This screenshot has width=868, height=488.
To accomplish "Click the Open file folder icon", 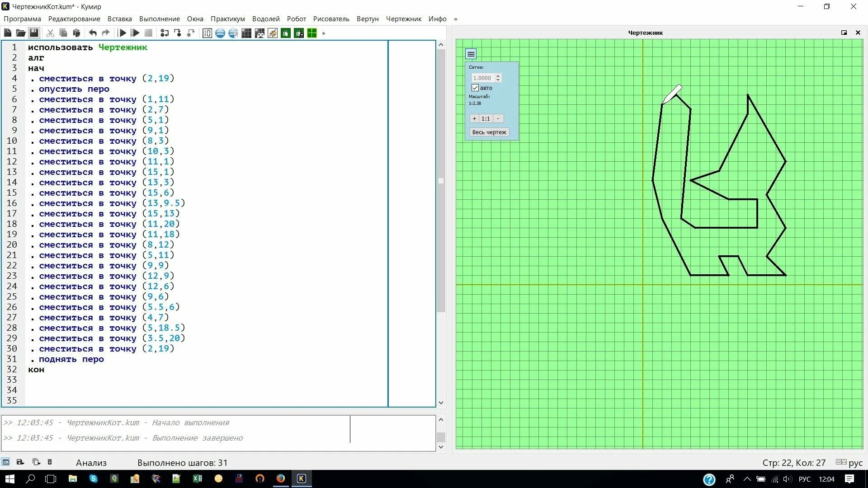I will pyautogui.click(x=21, y=33).
